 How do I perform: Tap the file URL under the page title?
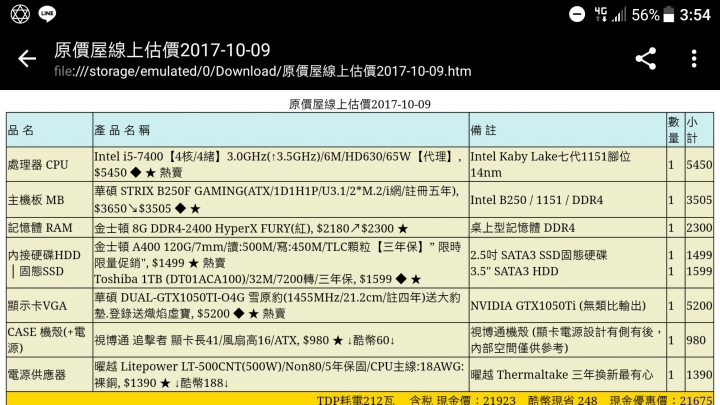[263, 71]
